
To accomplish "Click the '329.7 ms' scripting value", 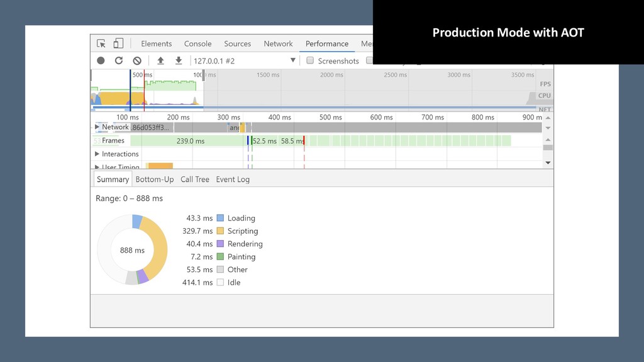I will [x=197, y=231].
